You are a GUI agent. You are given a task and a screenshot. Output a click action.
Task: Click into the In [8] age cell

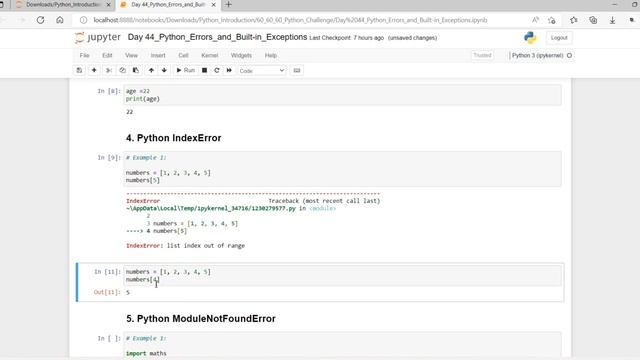tap(342, 95)
